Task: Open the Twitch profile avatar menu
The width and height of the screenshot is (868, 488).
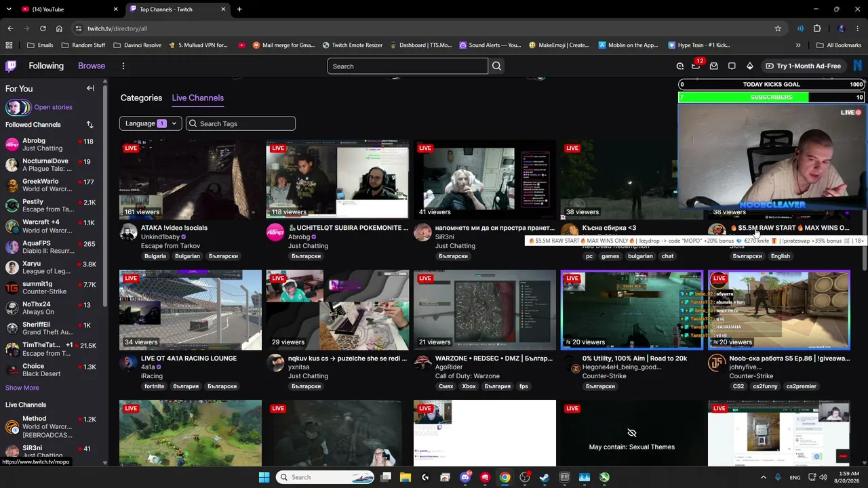Action: coord(858,66)
